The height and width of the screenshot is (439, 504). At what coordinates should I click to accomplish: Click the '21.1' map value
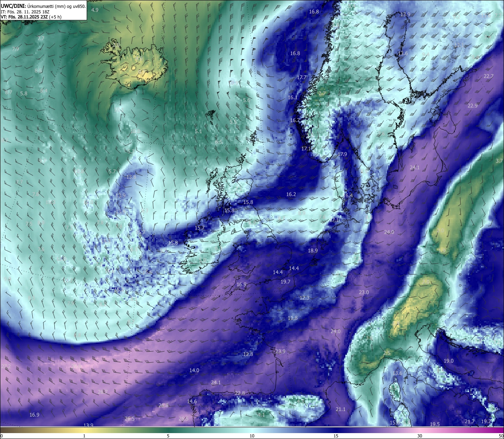click(341, 409)
